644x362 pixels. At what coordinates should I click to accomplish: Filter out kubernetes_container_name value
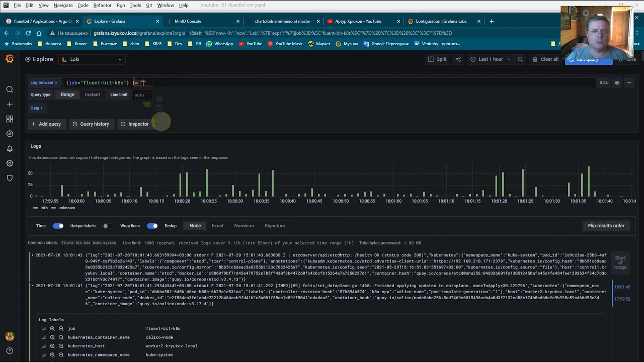61,337
